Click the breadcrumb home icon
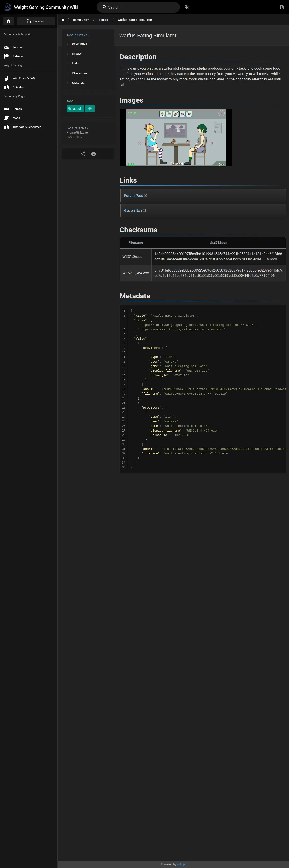This screenshot has height=868, width=289. (x=63, y=20)
